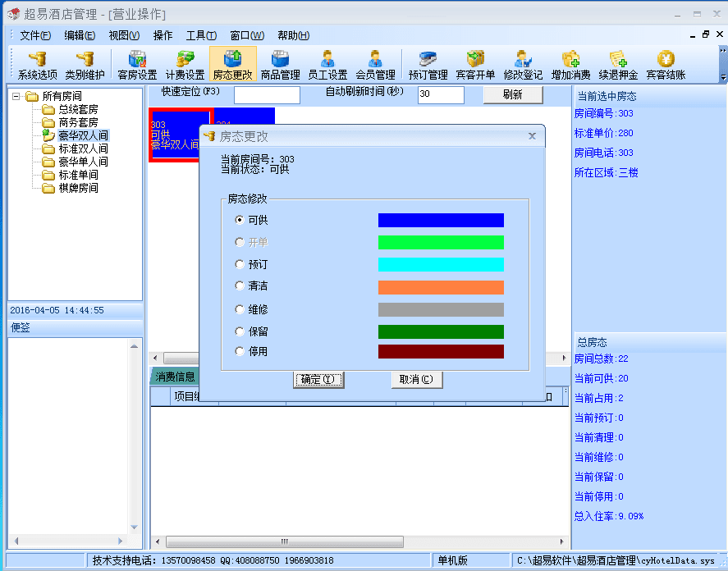
Task: Click the toolbar overflow arrow at right
Action: pos(723,77)
